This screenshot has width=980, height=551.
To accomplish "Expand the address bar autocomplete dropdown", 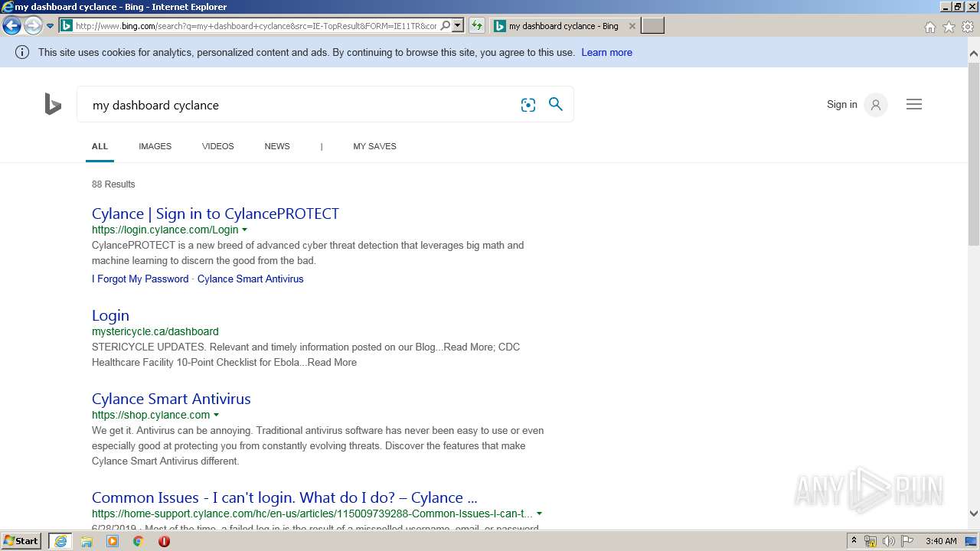I will [x=458, y=26].
